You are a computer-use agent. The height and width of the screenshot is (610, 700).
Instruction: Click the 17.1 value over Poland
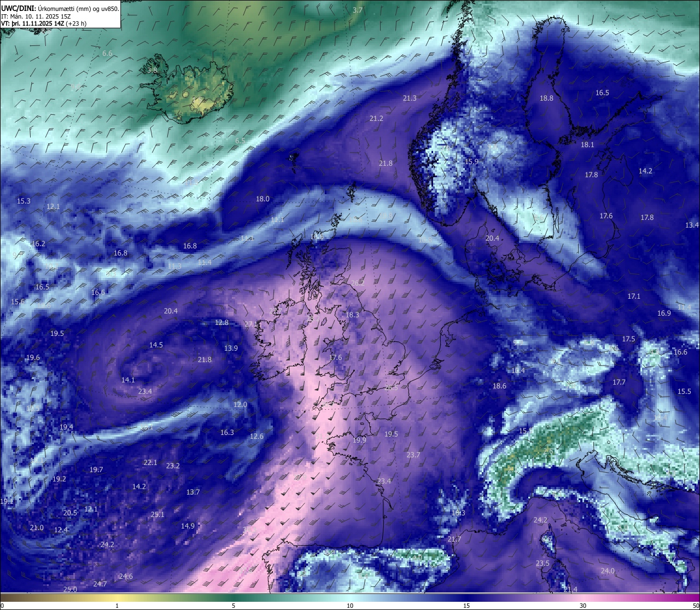click(x=634, y=297)
